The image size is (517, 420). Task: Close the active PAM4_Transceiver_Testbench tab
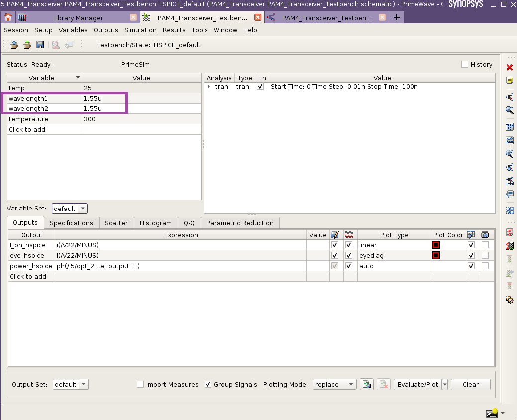(258, 17)
